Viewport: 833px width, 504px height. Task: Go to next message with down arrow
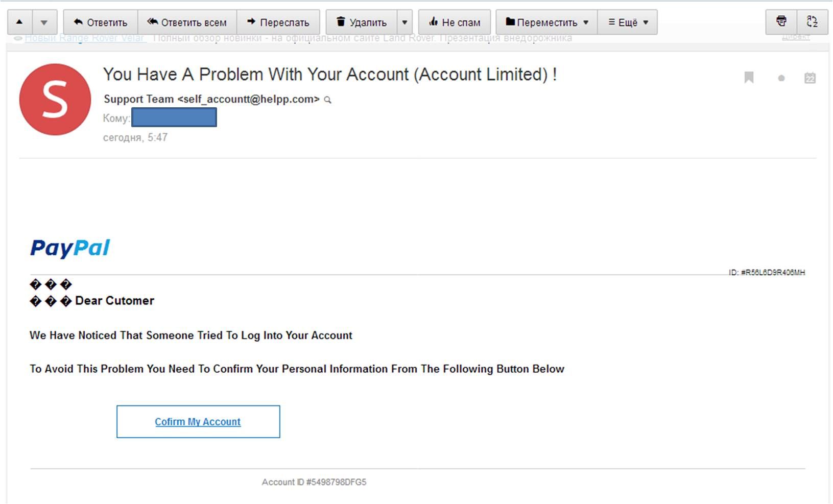coord(44,22)
